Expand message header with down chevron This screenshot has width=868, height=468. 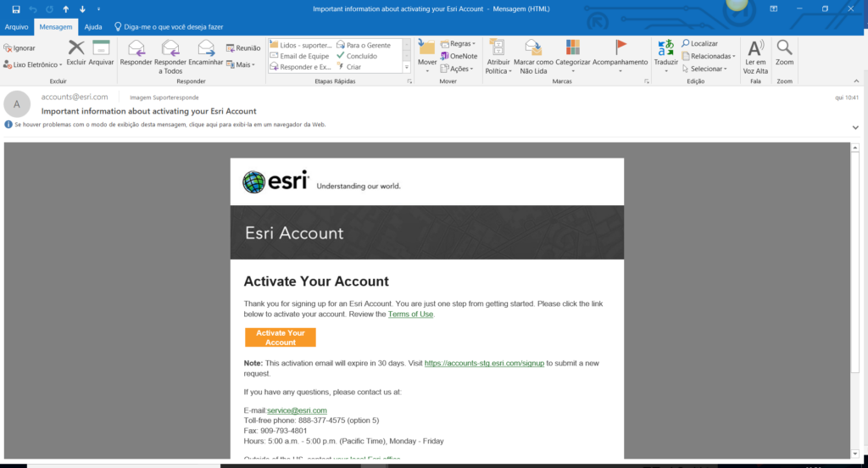[855, 127]
